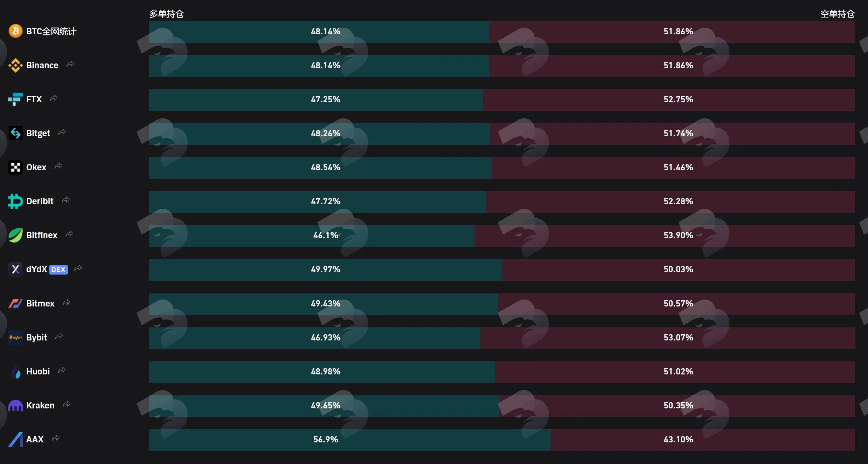The width and height of the screenshot is (868, 464).
Task: Click the share icon next to Deribit
Action: pos(66,200)
